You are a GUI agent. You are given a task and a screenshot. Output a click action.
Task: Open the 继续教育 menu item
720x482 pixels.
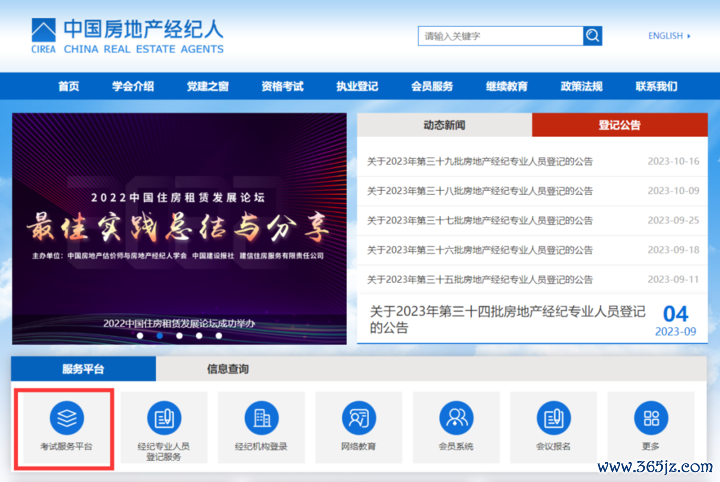507,86
